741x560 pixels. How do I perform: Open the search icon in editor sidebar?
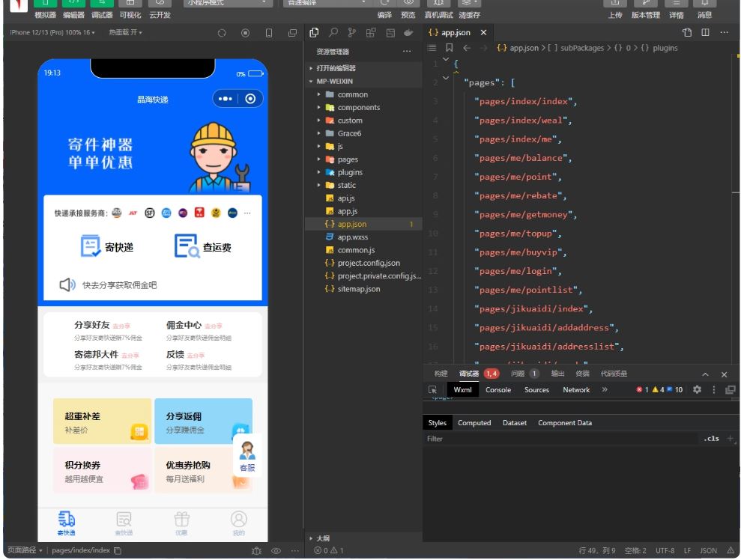(x=333, y=33)
